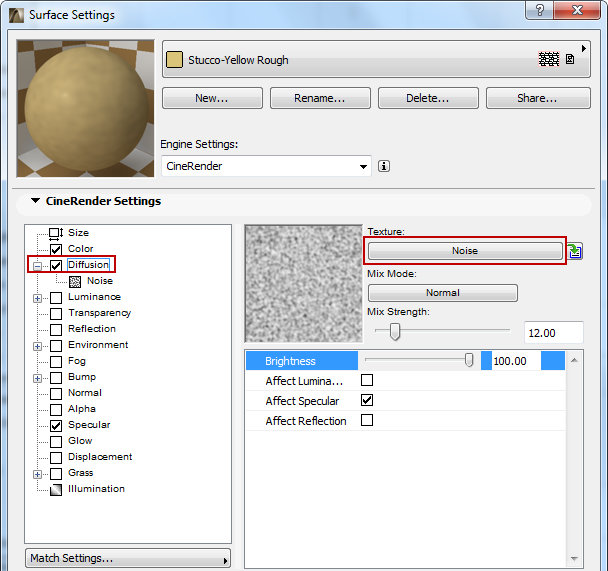Viewport: 608px width, 571px height.
Task: Click the Brightness value field 100.00
Action: click(x=516, y=361)
